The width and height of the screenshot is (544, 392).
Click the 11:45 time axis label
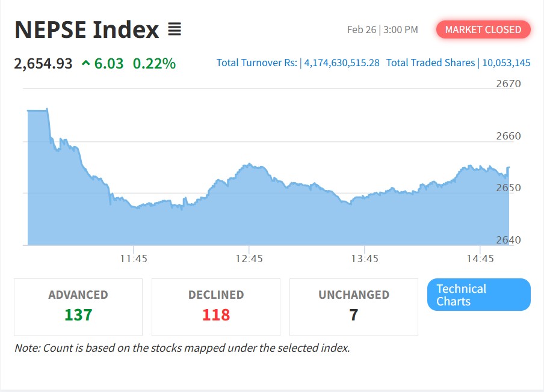134,259
